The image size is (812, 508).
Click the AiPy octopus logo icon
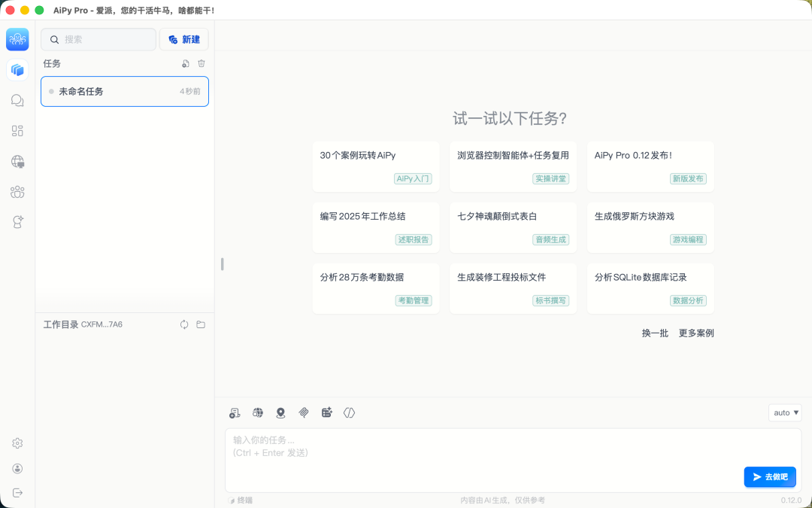17,39
